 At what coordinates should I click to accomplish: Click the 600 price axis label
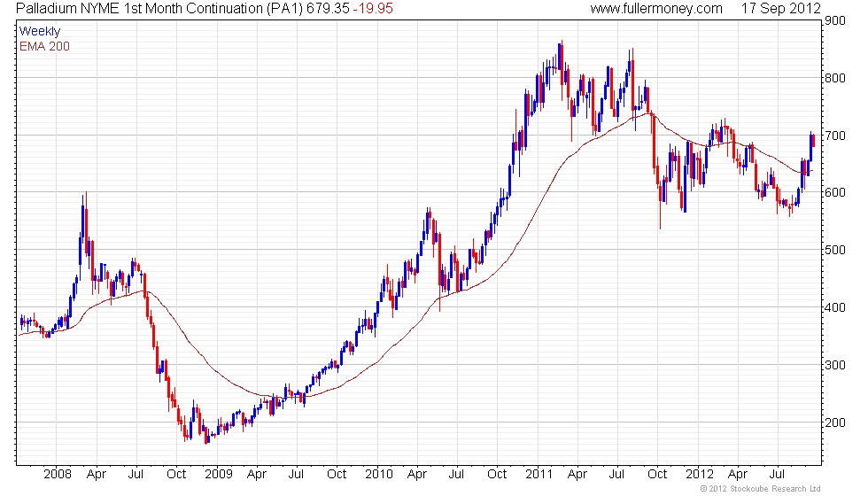tap(834, 193)
